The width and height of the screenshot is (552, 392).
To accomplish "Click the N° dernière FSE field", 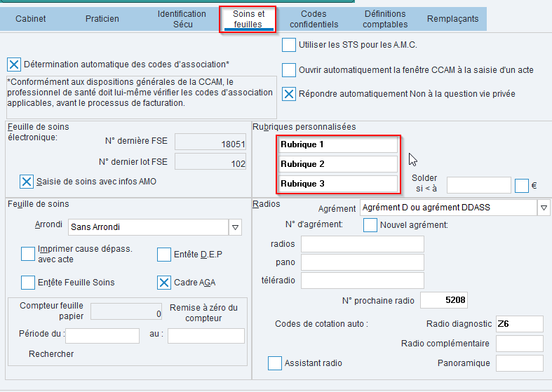I will (210, 142).
